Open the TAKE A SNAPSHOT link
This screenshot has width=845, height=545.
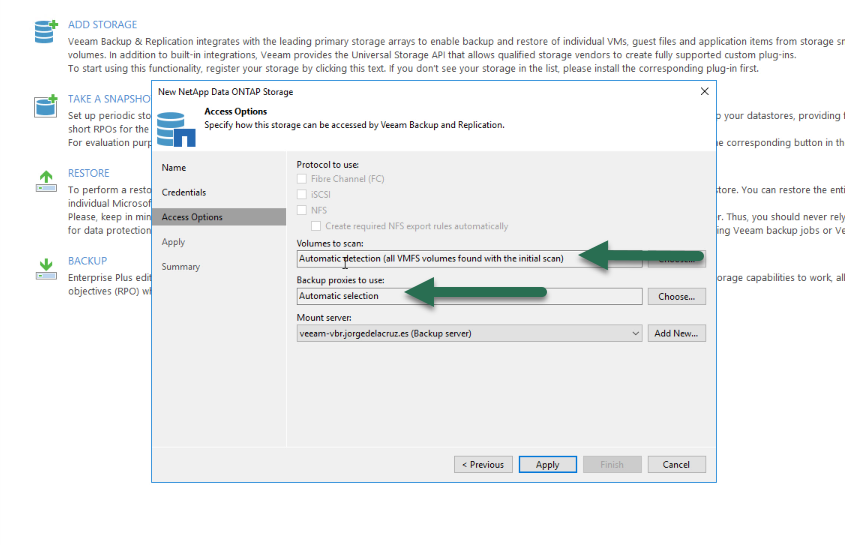point(109,99)
